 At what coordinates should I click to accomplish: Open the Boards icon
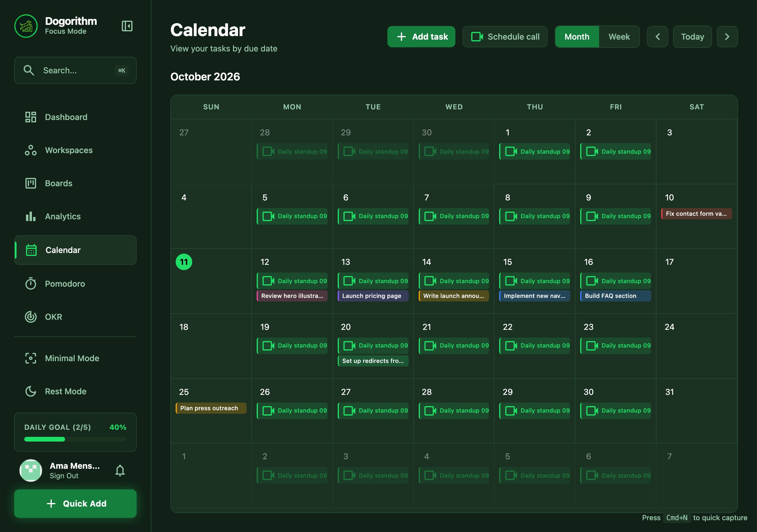pyautogui.click(x=31, y=183)
